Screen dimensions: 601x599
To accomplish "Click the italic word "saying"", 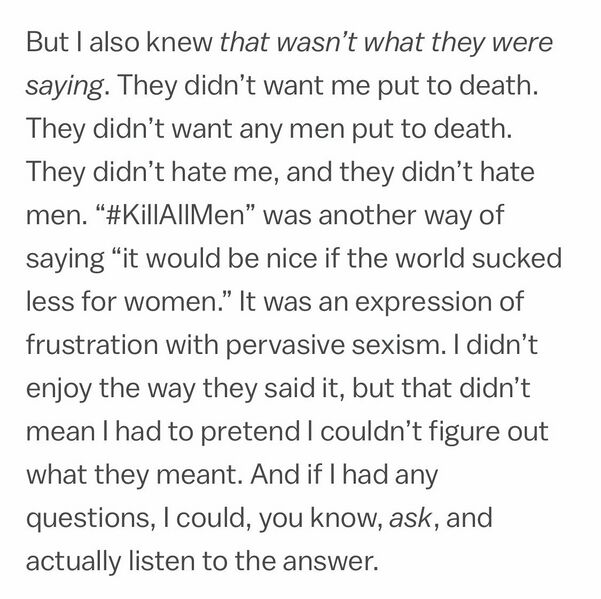I will 65,88.
